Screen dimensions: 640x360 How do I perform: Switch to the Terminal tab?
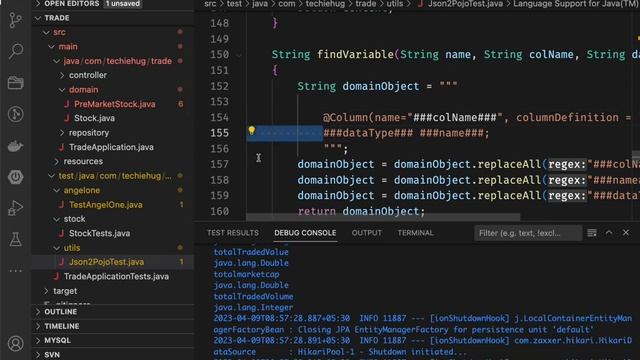point(416,233)
